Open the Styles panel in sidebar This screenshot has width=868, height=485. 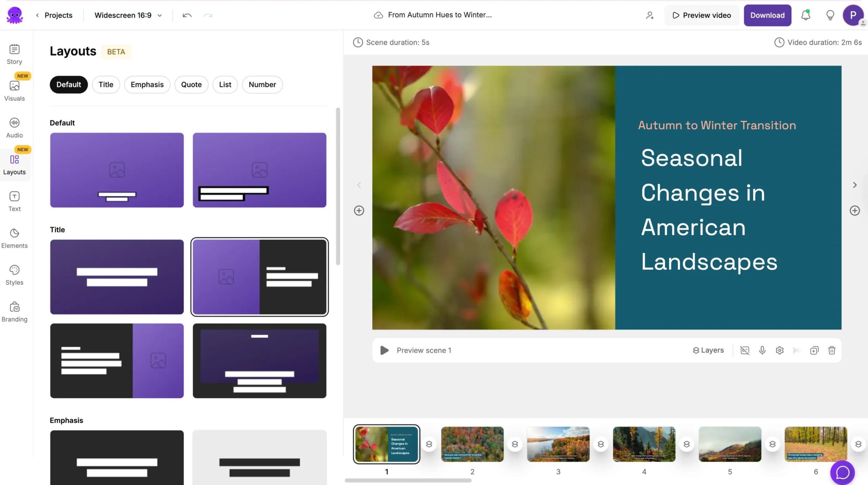click(14, 275)
